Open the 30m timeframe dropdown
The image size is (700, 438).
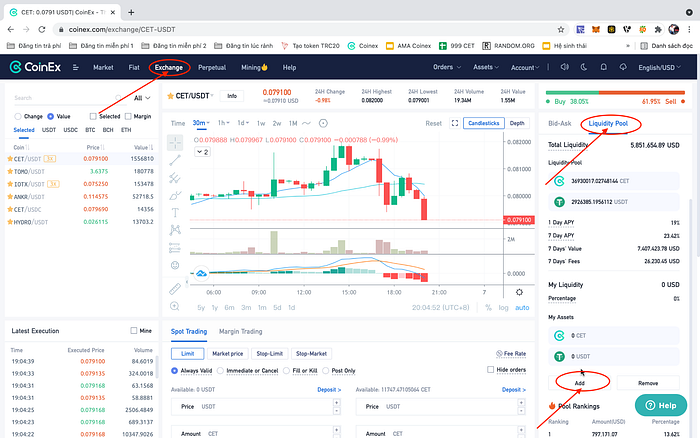tap(201, 123)
